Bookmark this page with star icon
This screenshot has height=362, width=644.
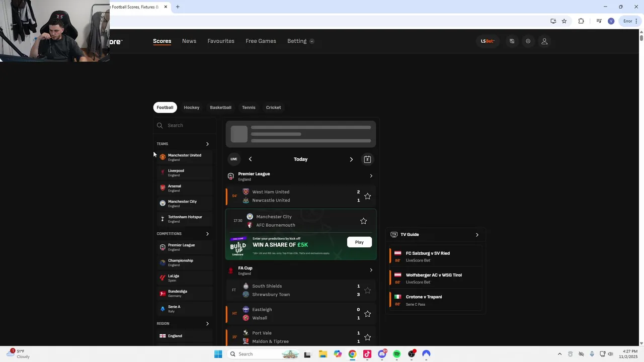(x=564, y=21)
